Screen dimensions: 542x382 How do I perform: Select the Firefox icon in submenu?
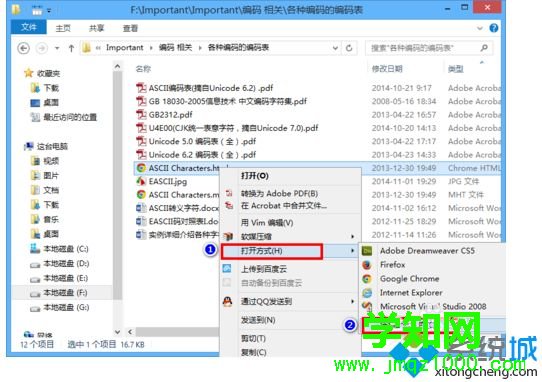tap(367, 265)
